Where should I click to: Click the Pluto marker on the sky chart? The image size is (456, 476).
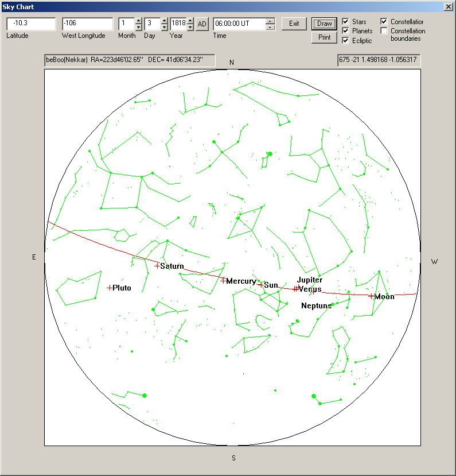110,288
